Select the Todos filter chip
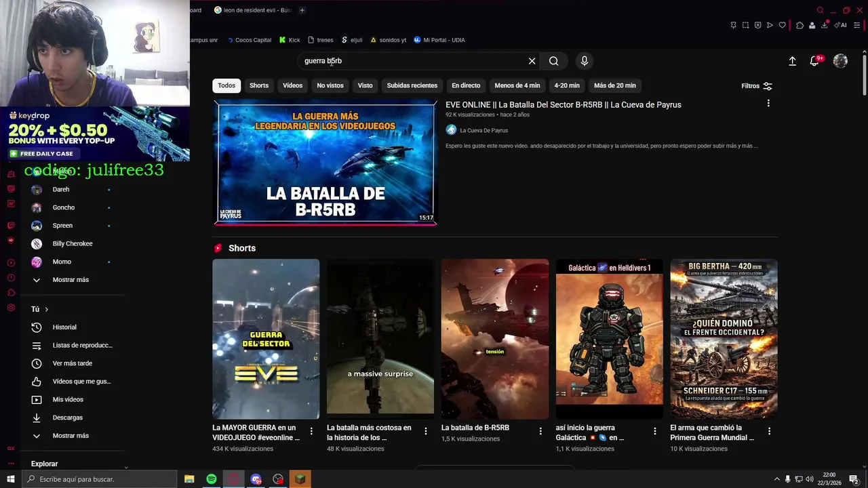The height and width of the screenshot is (488, 868). click(x=226, y=85)
